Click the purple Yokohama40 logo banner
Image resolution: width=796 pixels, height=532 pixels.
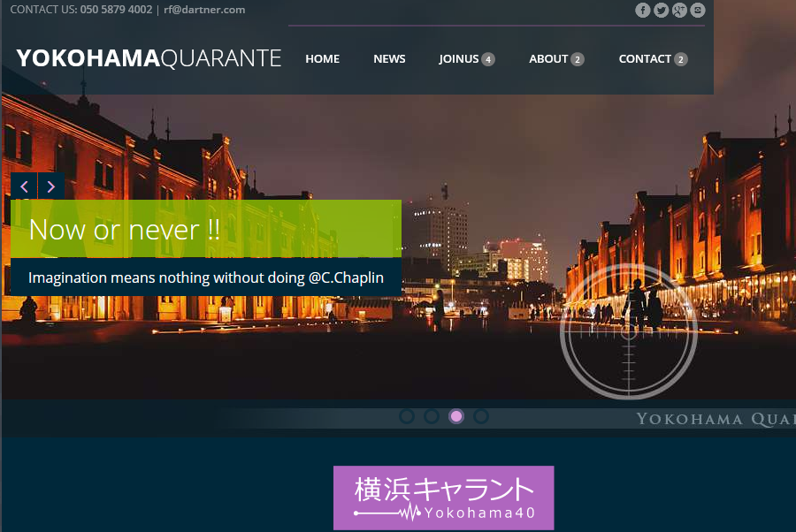(x=443, y=498)
